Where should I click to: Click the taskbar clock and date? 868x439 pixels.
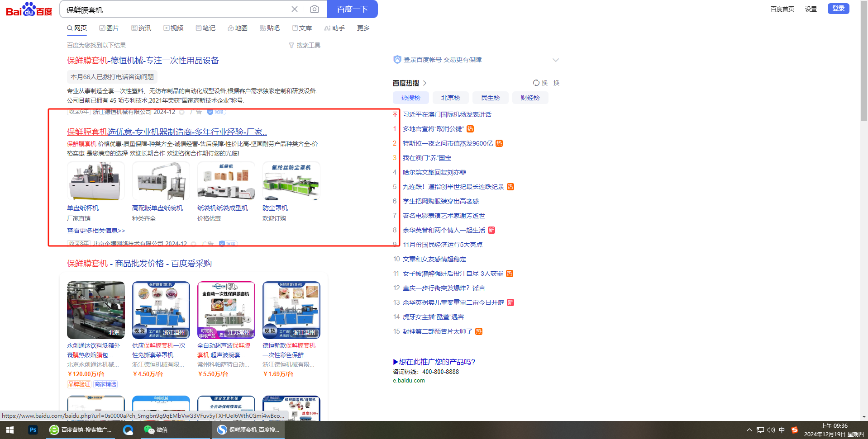tap(834, 430)
